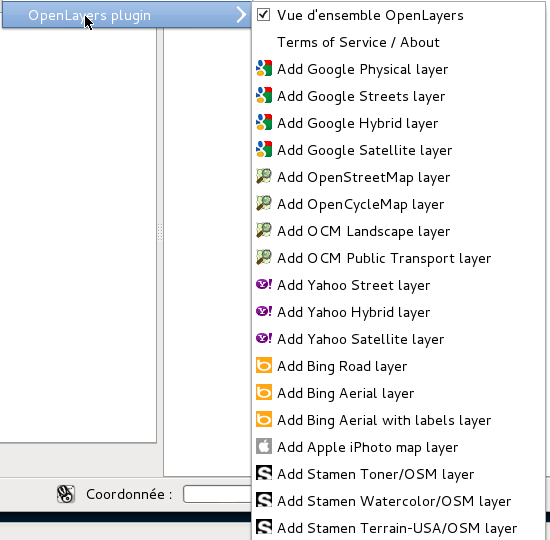Click the mouse icon next to Coordonnée

click(66, 494)
